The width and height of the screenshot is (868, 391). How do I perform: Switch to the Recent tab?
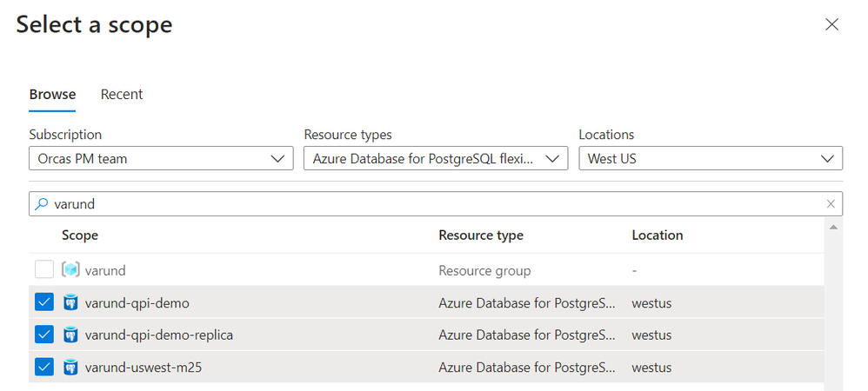point(122,95)
